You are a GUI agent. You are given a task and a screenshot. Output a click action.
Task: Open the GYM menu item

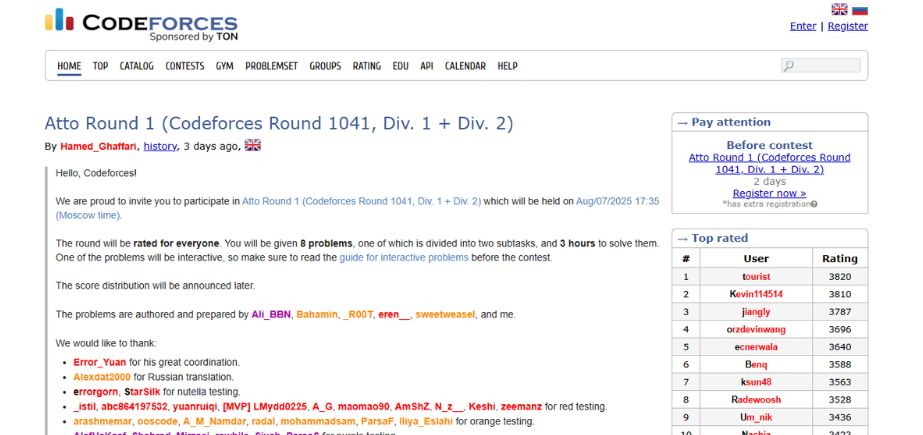[224, 66]
